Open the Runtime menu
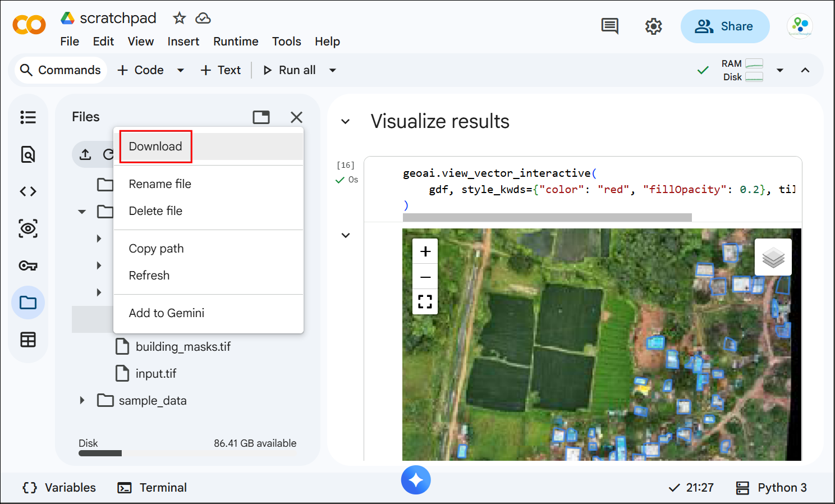Screen dimensions: 835x504 (x=236, y=42)
